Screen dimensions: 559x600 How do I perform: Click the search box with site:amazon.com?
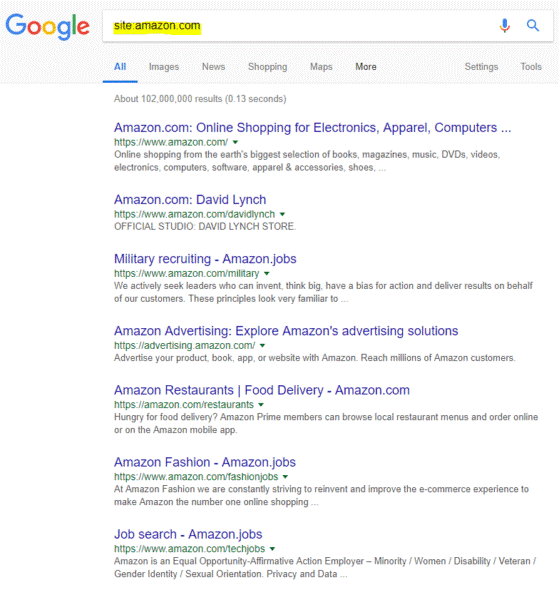tap(298, 26)
